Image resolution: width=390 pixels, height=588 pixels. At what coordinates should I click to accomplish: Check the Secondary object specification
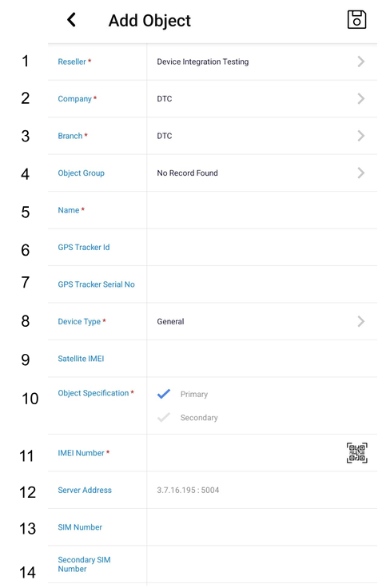pos(164,417)
